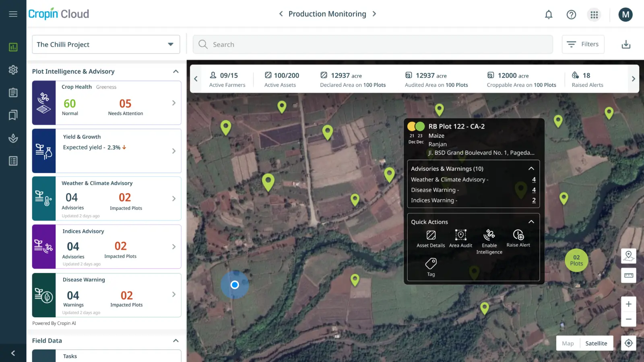644x362 pixels.
Task: Expand the Disease Warning card
Action: click(x=174, y=295)
